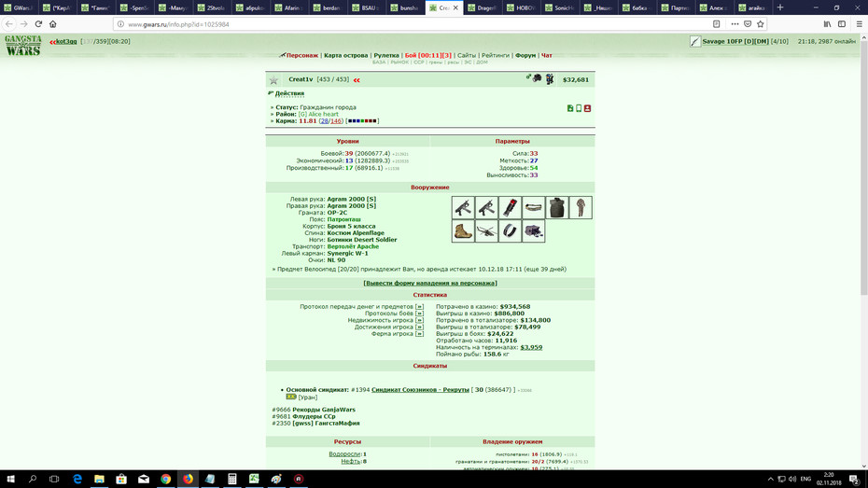Open Бой [00:11] menu item
Viewport: 868px width, 488px height.
coord(427,55)
